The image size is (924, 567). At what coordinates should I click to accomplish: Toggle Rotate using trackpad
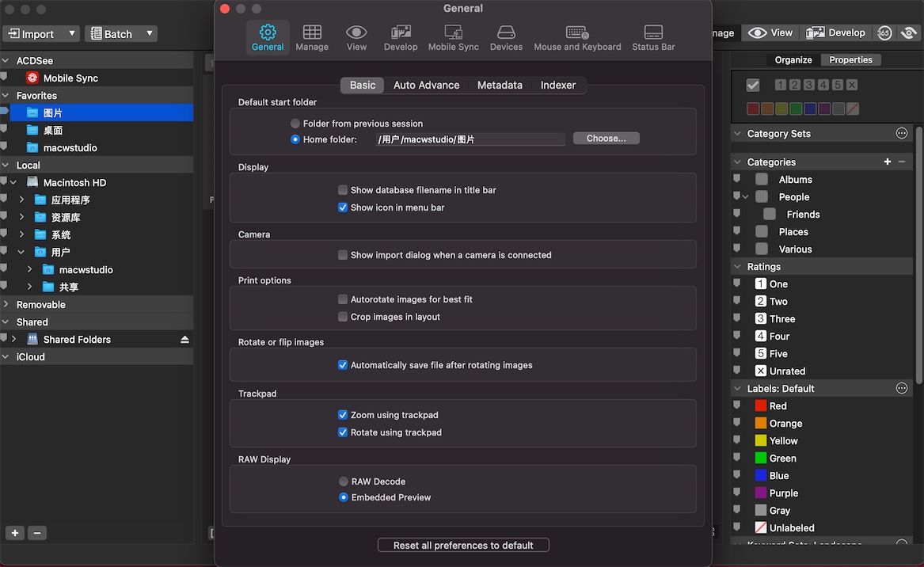[x=342, y=432]
